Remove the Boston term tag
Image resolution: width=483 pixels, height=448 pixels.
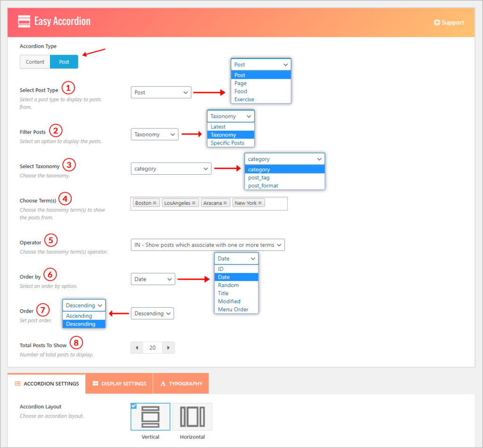[x=155, y=203]
